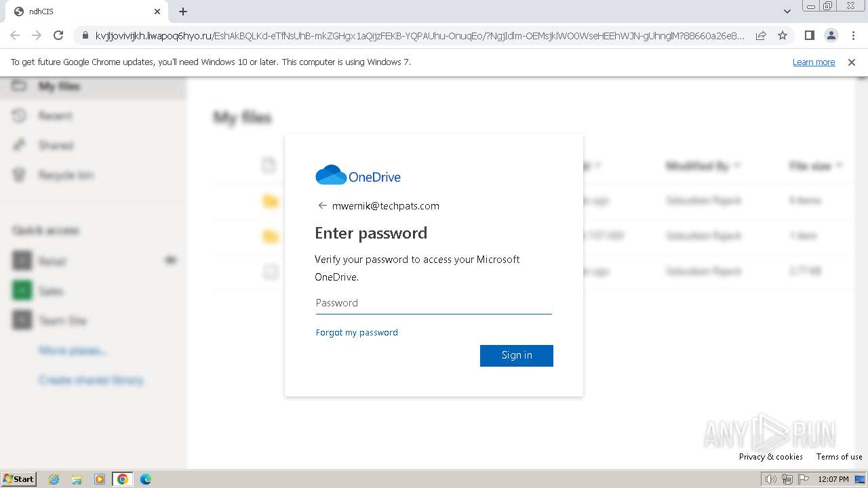Open the Chrome side panel
The height and width of the screenshot is (488, 868).
pos(809,35)
